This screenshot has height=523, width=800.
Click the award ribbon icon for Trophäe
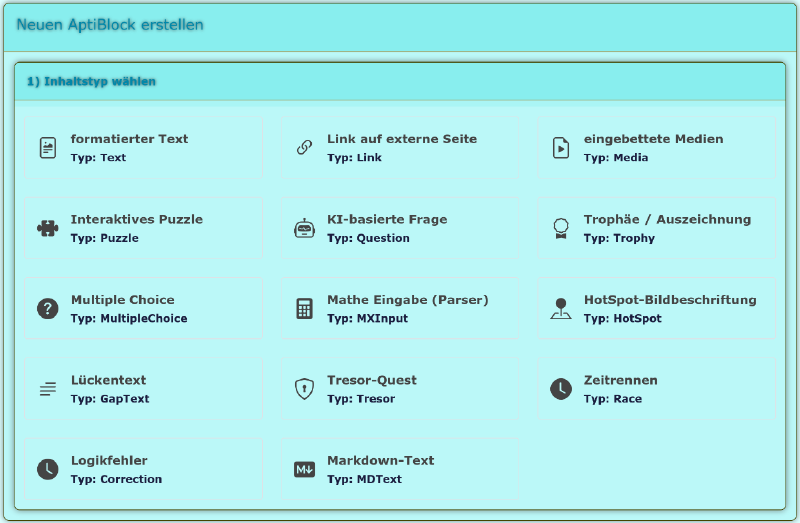[x=561, y=228]
